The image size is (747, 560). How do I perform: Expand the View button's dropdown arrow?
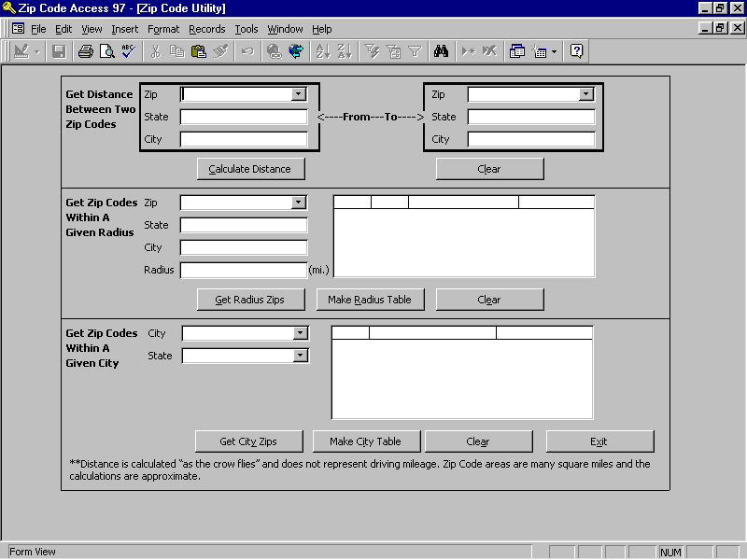[36, 51]
